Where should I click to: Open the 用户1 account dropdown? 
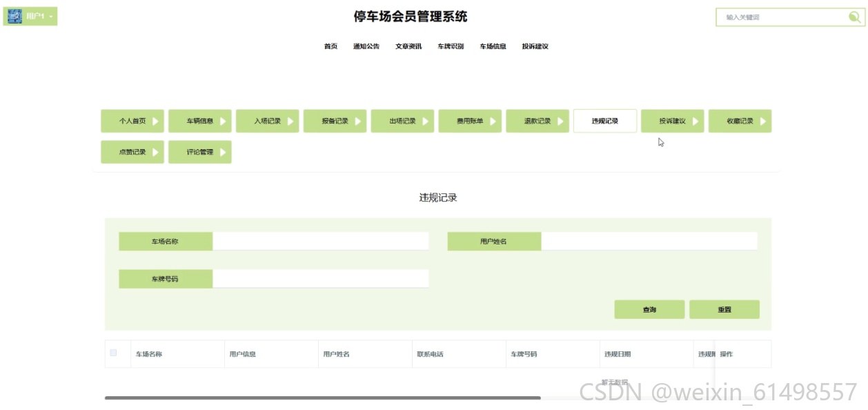click(30, 16)
